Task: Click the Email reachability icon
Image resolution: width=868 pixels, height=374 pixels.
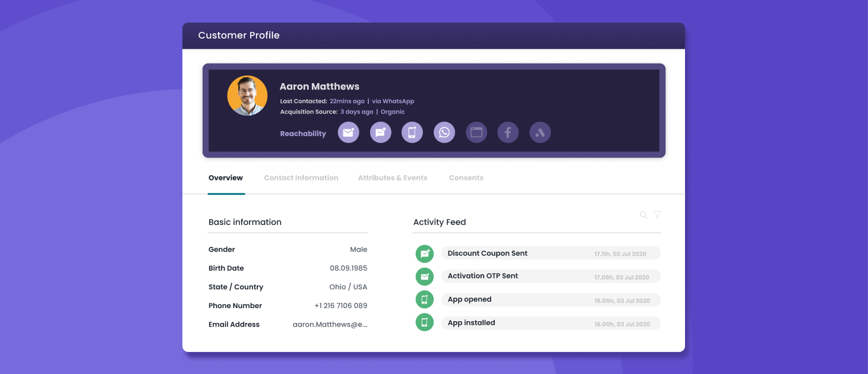Action: click(x=349, y=132)
